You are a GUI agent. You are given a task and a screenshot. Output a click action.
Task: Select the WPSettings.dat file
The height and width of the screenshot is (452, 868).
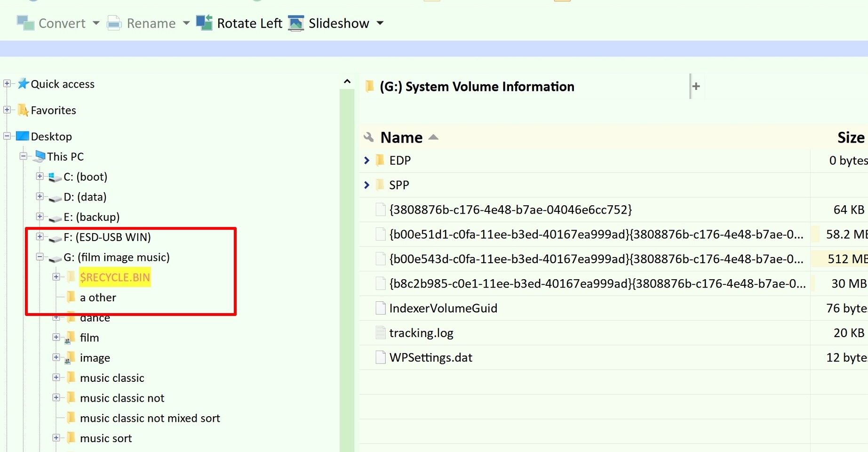point(430,357)
